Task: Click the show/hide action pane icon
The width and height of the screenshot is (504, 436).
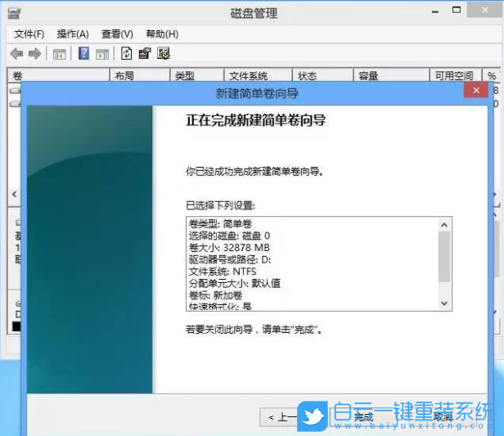Action: tap(102, 54)
